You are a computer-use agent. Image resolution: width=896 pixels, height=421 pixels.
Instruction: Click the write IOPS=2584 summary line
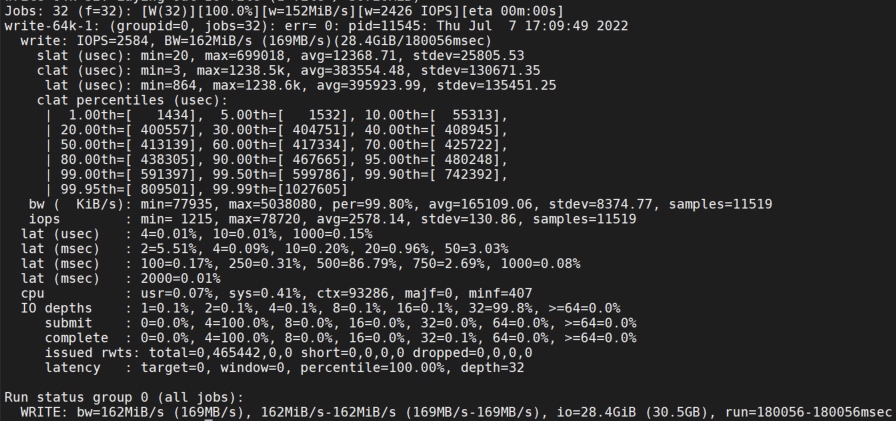pyautogui.click(x=256, y=41)
